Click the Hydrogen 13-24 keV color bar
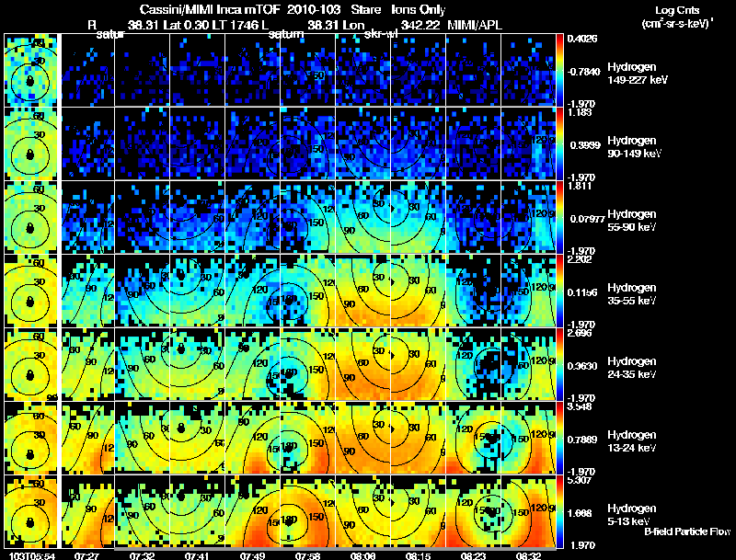The width and height of the screenshot is (736, 560). coord(559,438)
